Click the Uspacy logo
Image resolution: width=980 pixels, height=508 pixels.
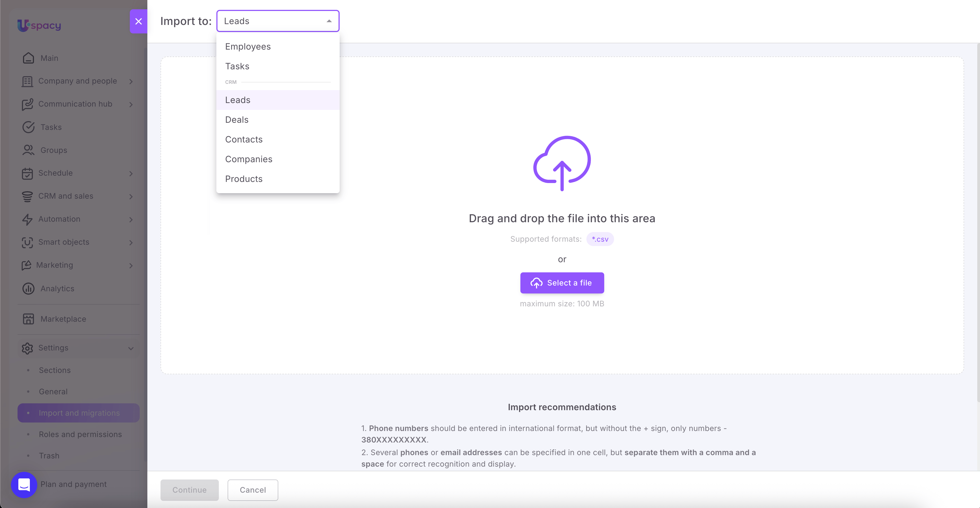(39, 25)
